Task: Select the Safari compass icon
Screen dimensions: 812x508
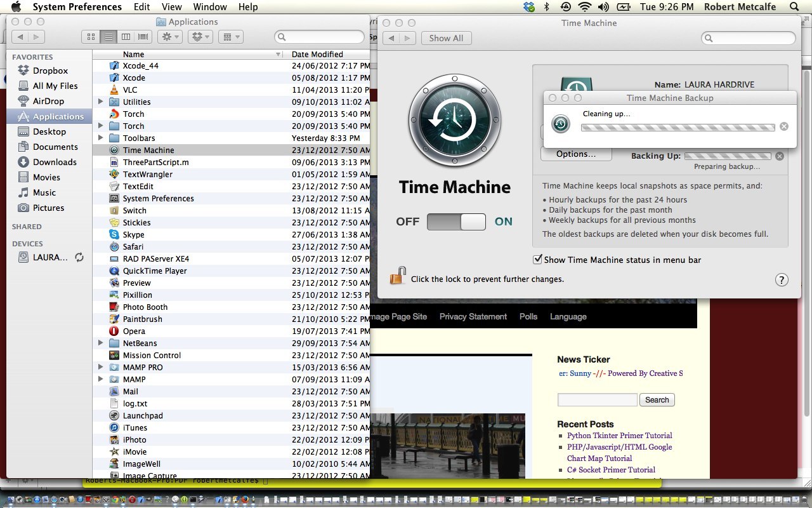Action: 114,246
